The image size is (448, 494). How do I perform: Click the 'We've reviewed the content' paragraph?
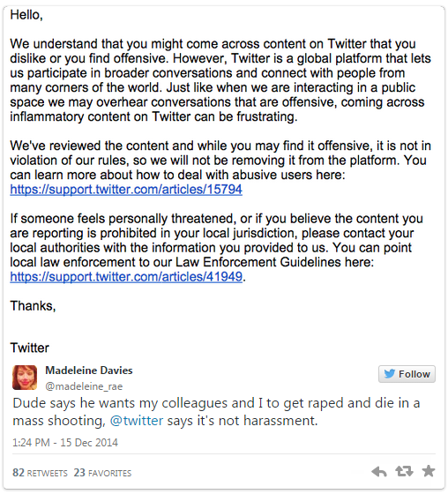tap(220, 168)
